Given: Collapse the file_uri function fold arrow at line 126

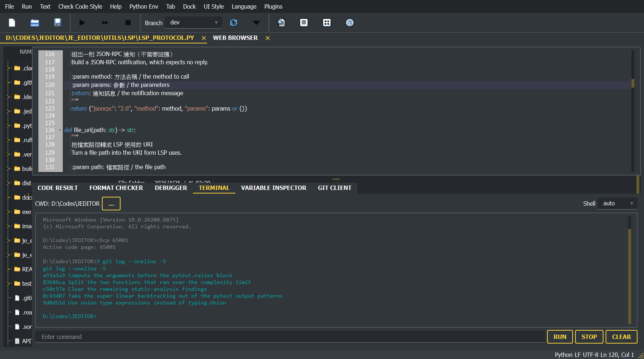Looking at the screenshot, I should click(60, 130).
